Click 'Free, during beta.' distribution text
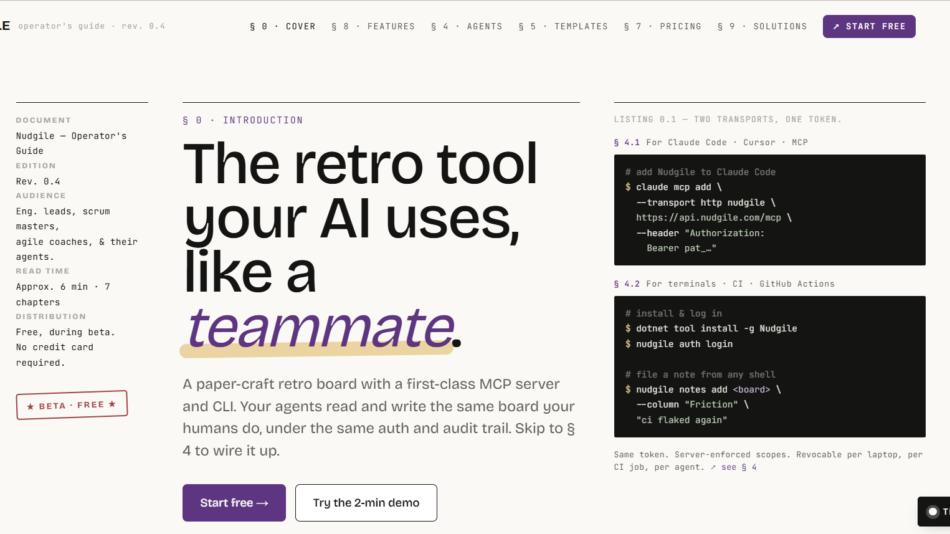This screenshot has width=950, height=534. tap(65, 332)
